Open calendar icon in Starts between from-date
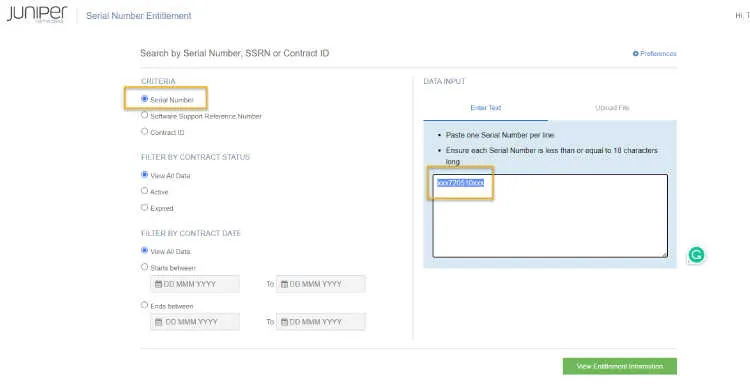 click(x=158, y=284)
